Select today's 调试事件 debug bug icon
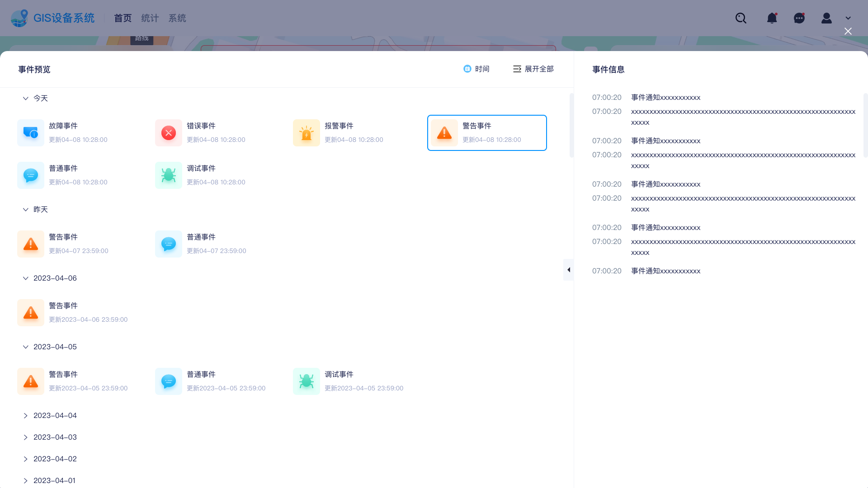 pyautogui.click(x=169, y=175)
